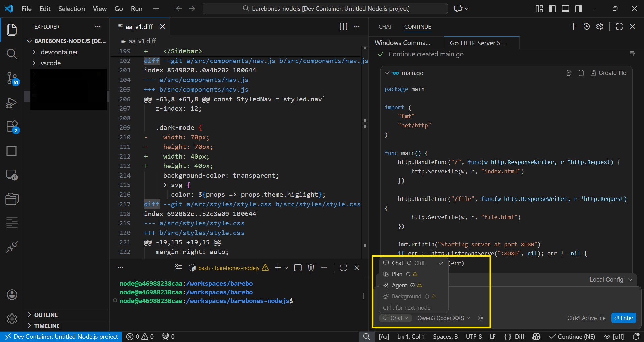Split the aa_v1.diff editor right
Screen dimensions: 644x342
tap(343, 26)
